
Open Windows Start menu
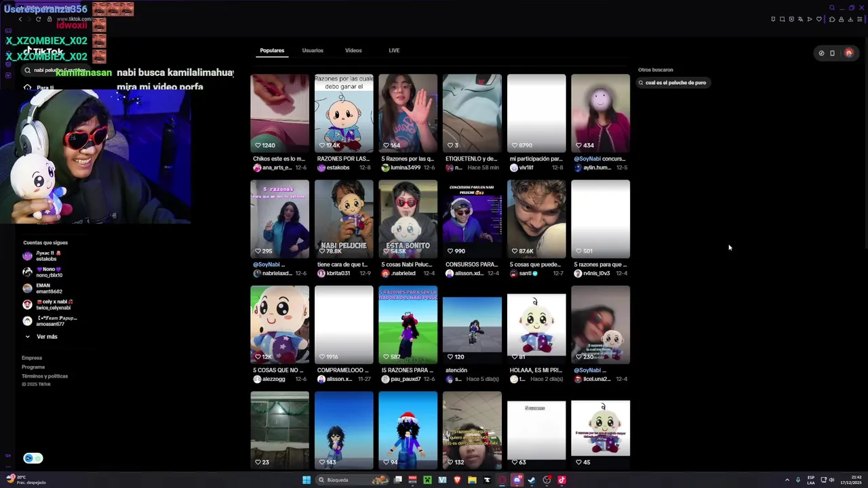point(307,480)
